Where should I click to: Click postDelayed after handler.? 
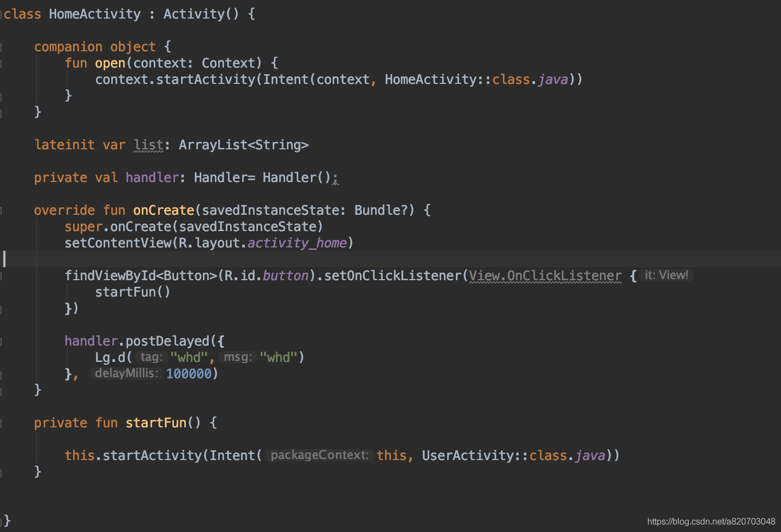pos(167,341)
